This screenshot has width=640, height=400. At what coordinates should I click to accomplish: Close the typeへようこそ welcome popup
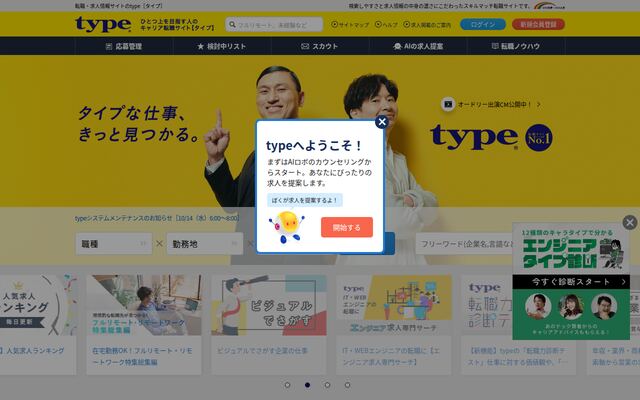point(382,122)
